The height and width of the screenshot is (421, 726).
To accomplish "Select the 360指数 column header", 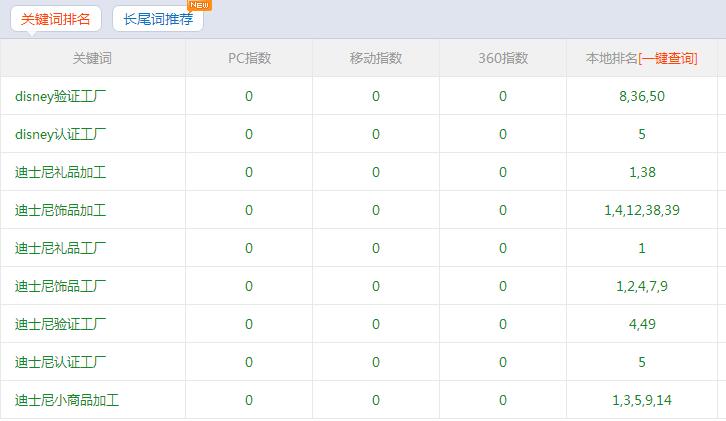I will (x=503, y=58).
